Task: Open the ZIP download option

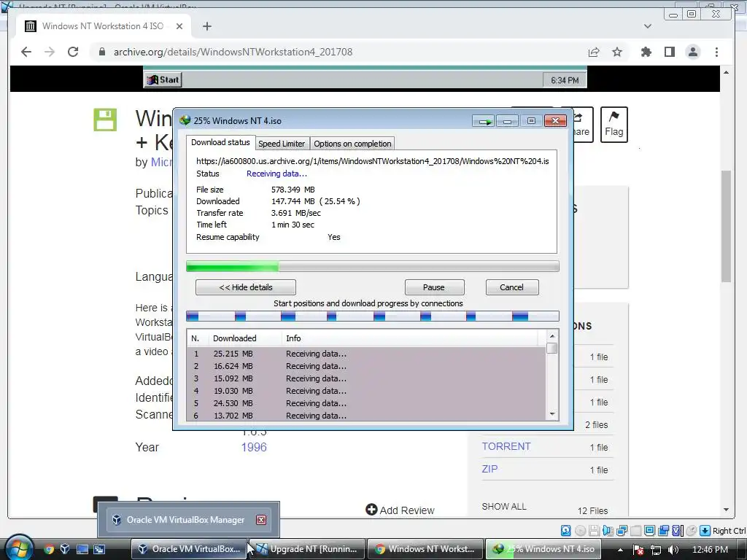Action: pos(489,469)
